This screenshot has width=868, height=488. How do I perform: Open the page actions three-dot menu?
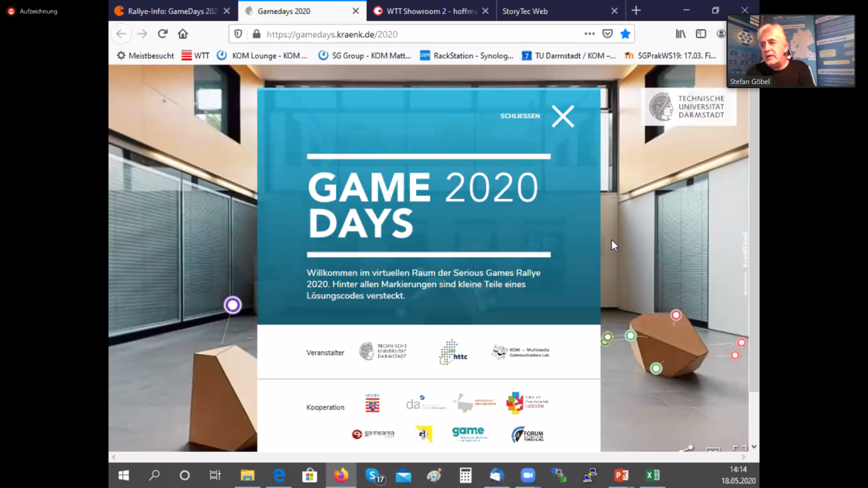(589, 34)
